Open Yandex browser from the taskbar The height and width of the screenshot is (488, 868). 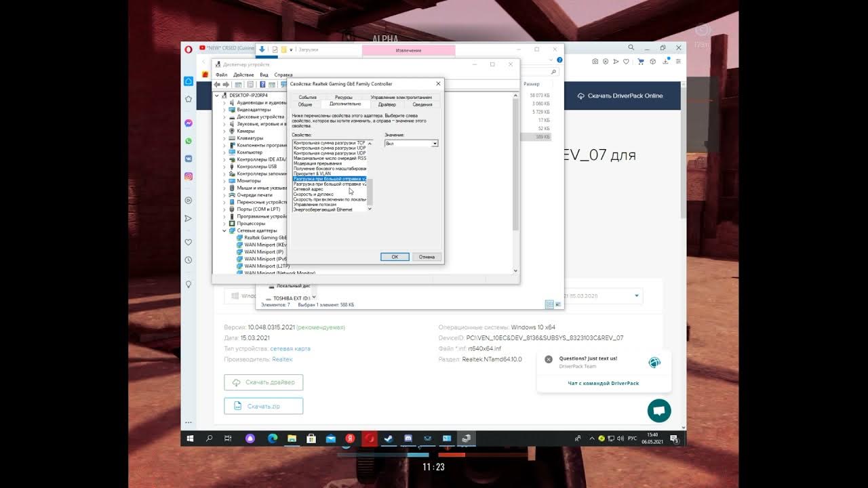[x=350, y=439]
